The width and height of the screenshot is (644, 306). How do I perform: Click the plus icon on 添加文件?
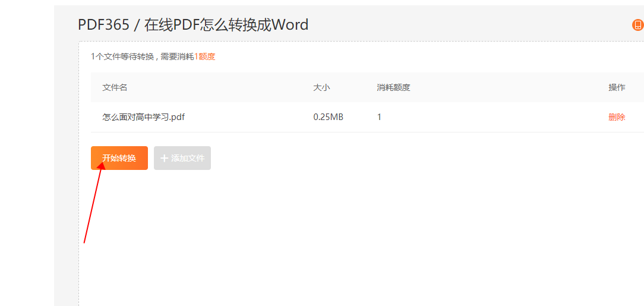pos(165,158)
